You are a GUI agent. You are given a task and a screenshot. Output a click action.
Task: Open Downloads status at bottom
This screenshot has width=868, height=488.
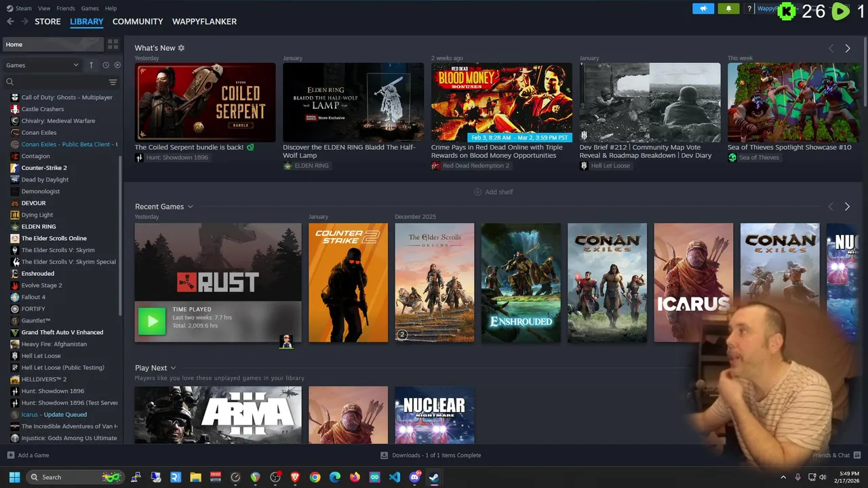[x=431, y=455]
